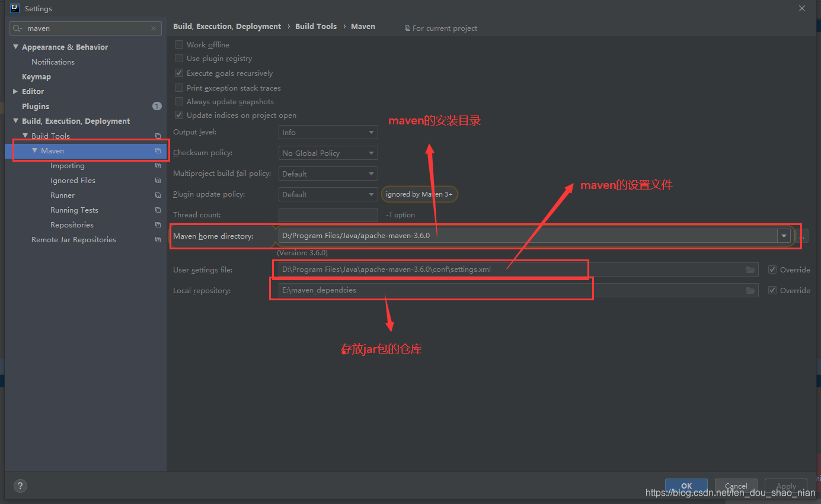This screenshot has height=504, width=821.
Task: Clear the maven search field
Action: 154,28
